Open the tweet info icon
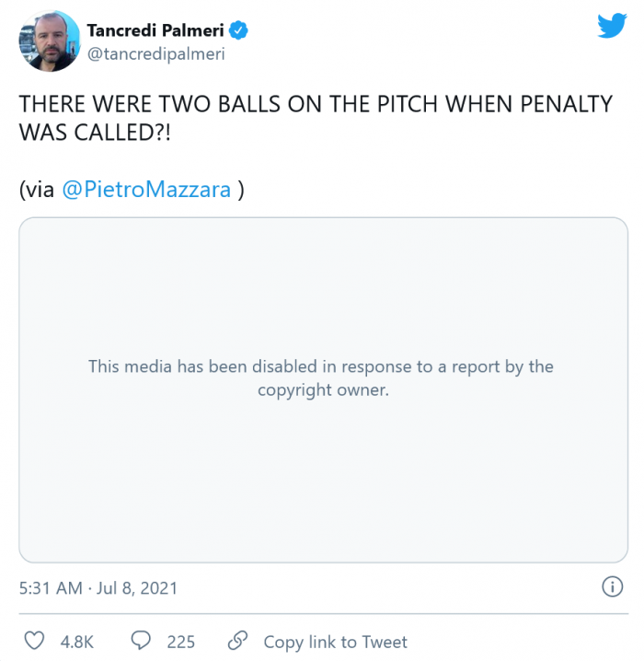Image resolution: width=644 pixels, height=661 pixels. (611, 586)
